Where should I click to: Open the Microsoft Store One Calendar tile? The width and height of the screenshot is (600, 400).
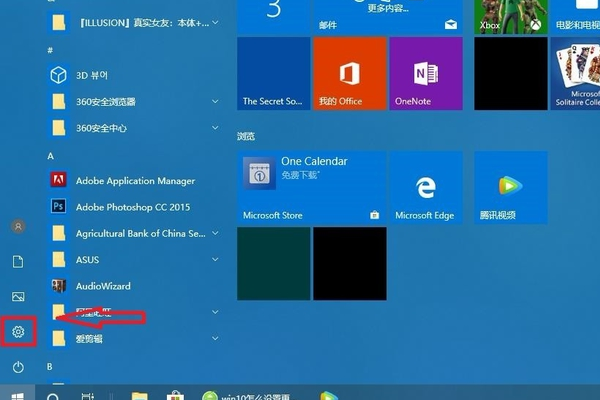tap(311, 188)
